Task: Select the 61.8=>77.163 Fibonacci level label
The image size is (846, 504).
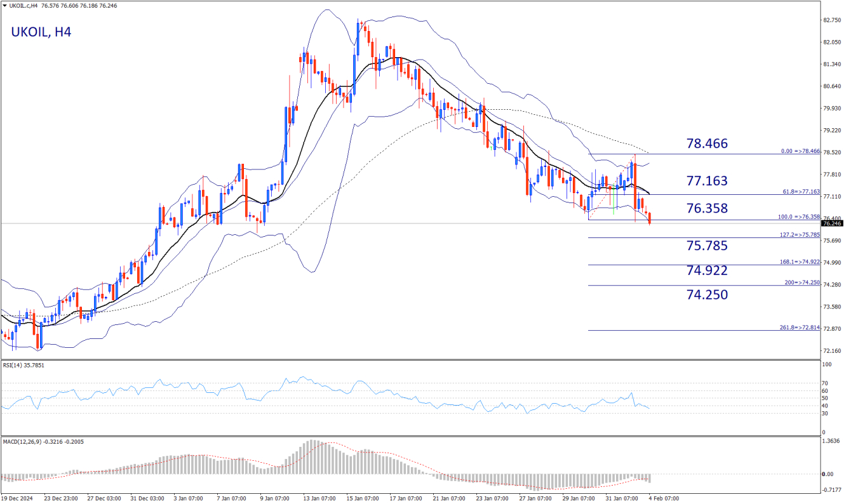Action: (800, 191)
